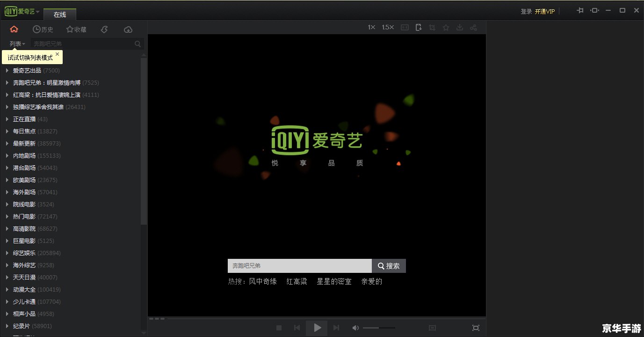Open hot search 风中奇缘
Screen dimensions: 644x337
263,281
